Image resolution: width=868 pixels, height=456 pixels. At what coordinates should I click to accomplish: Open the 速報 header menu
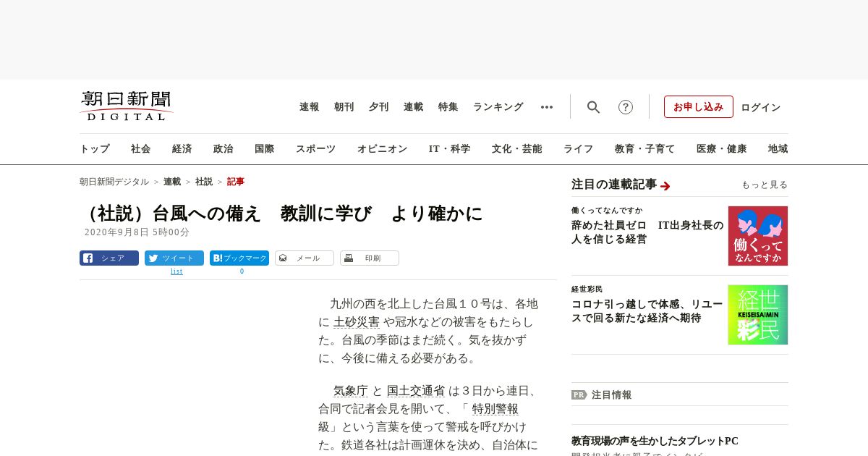click(x=310, y=107)
